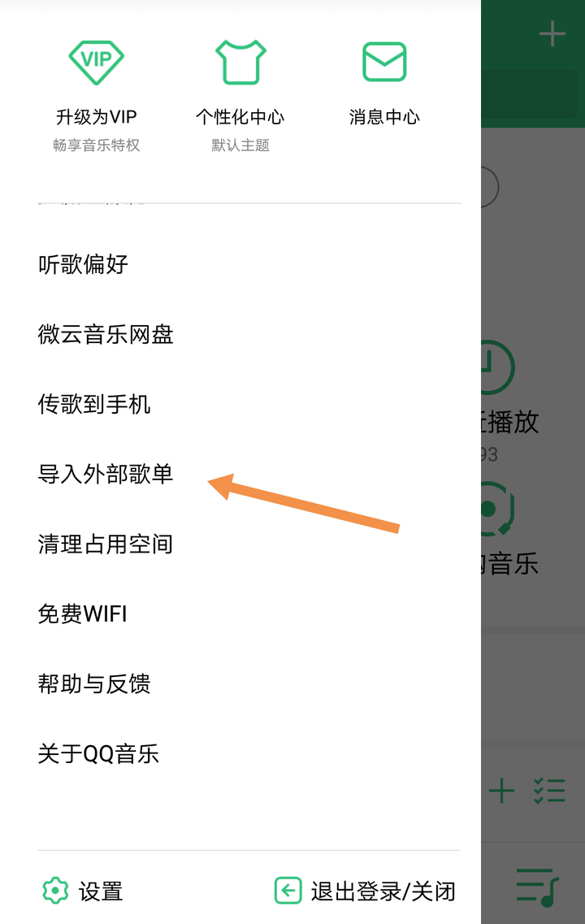Open 帮助与反馈 page
The width and height of the screenshot is (585, 924).
(94, 683)
